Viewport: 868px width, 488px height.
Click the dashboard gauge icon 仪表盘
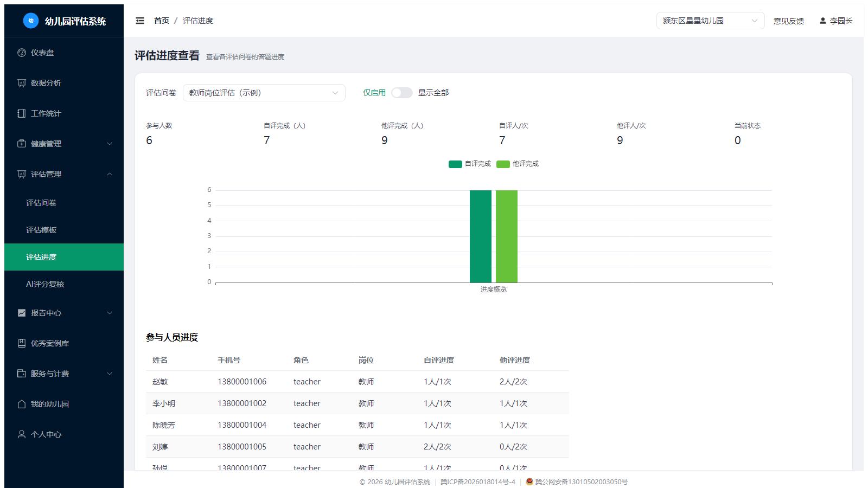pyautogui.click(x=22, y=53)
